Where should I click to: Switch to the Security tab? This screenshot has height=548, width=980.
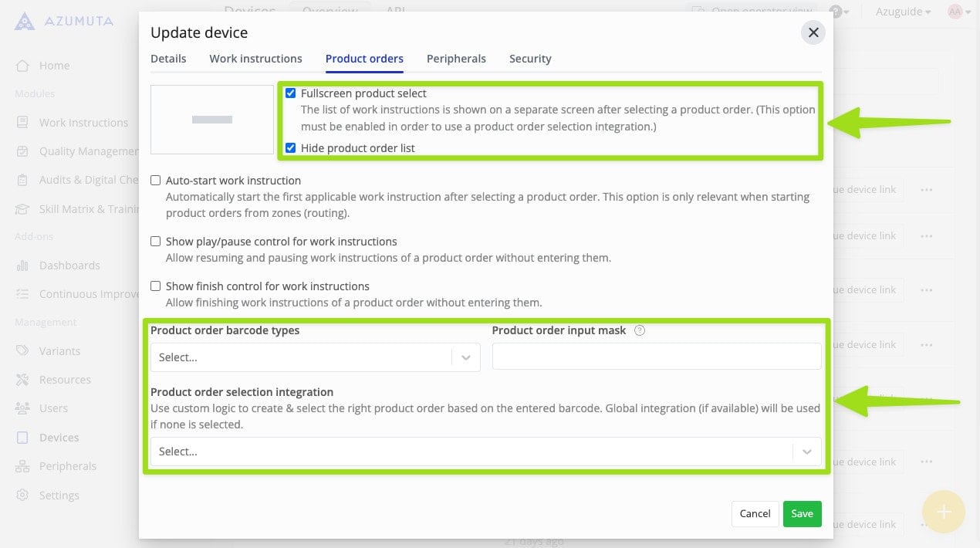click(530, 59)
